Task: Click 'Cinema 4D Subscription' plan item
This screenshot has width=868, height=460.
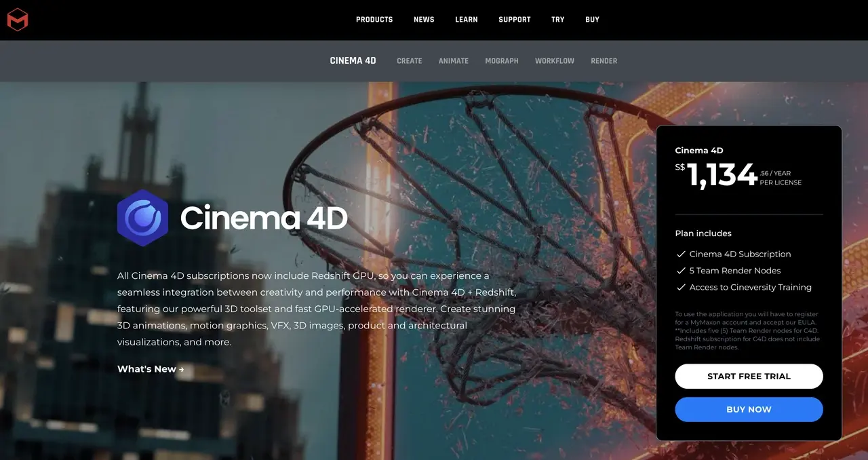Action: (741, 254)
